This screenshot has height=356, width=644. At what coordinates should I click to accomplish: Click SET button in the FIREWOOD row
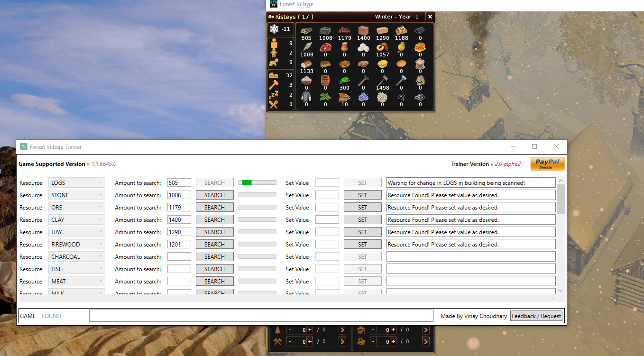(362, 244)
